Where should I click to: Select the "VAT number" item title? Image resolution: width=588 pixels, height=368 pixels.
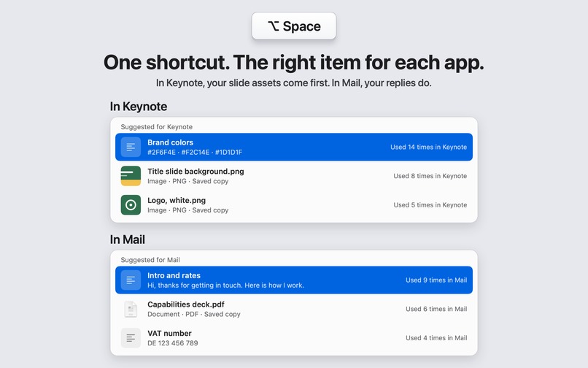point(169,333)
